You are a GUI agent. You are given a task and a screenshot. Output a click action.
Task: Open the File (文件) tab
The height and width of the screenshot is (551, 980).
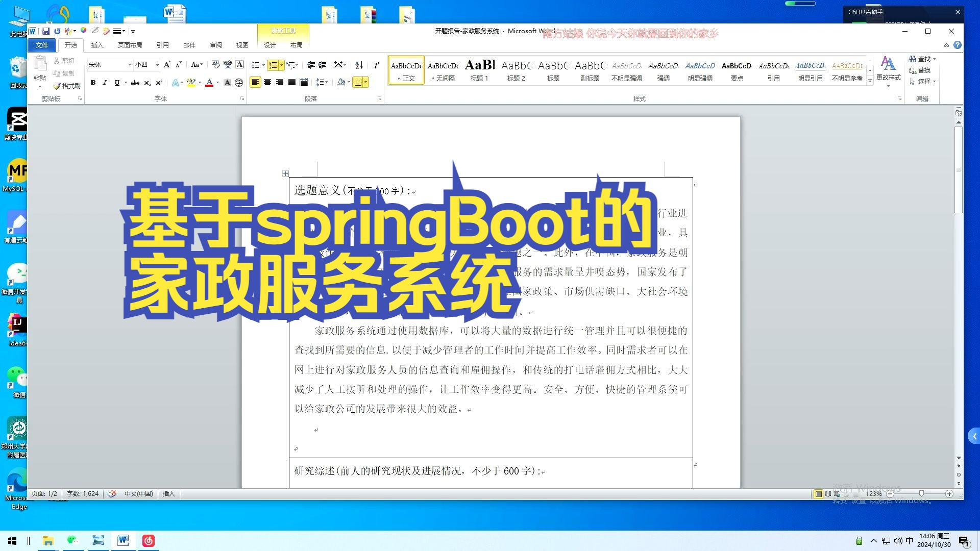tap(42, 45)
